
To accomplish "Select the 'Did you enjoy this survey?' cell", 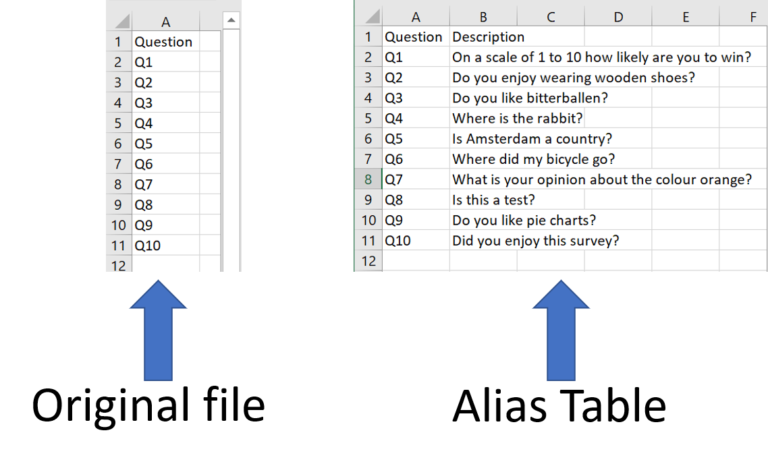I will (x=535, y=240).
